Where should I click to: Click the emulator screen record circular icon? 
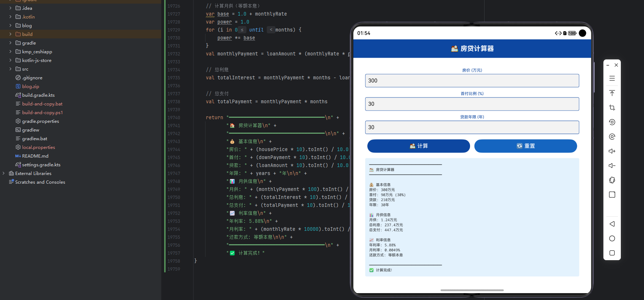tap(612, 122)
